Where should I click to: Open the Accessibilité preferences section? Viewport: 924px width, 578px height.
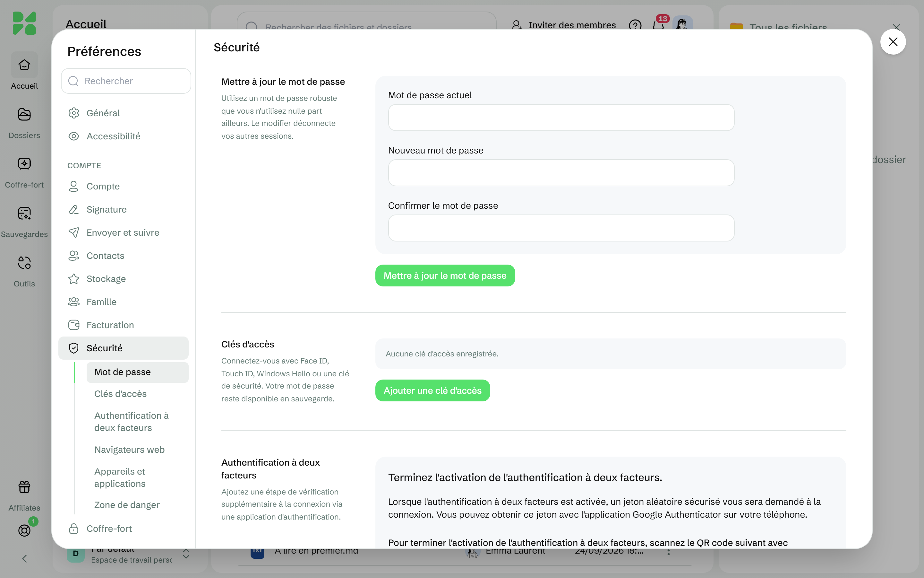click(123, 136)
